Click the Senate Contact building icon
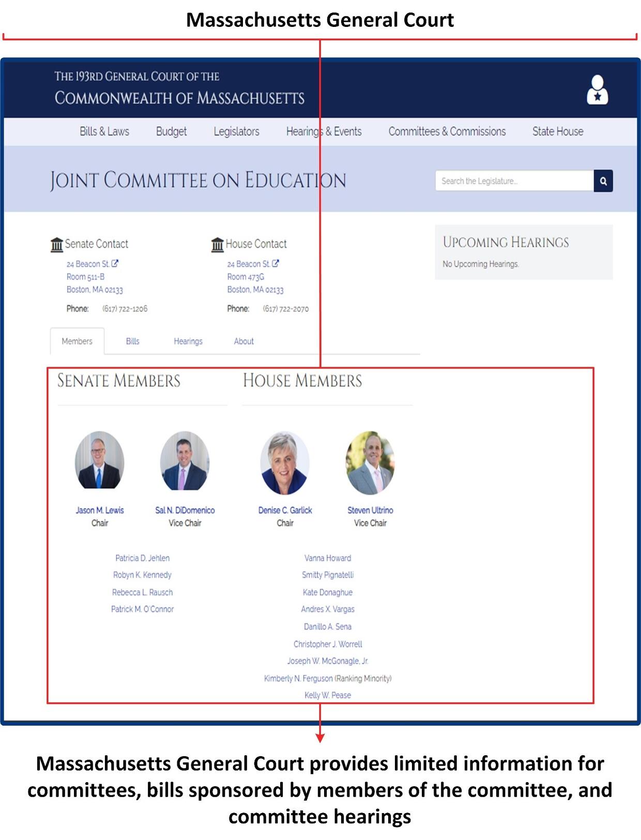 point(56,244)
